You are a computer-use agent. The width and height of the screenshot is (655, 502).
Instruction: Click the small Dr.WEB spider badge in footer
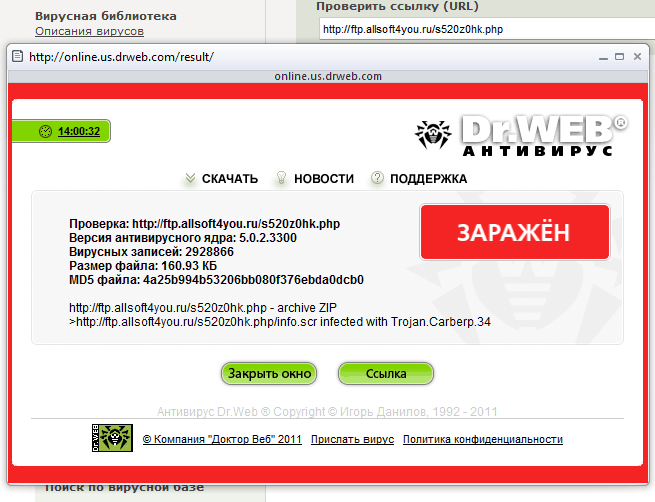tap(112, 438)
